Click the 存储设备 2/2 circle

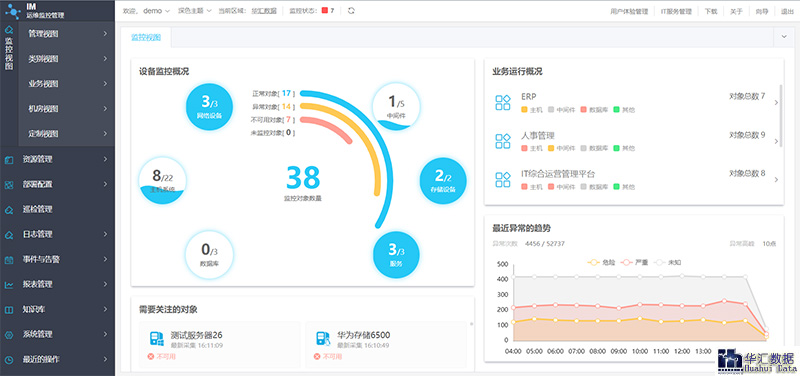[x=443, y=181]
